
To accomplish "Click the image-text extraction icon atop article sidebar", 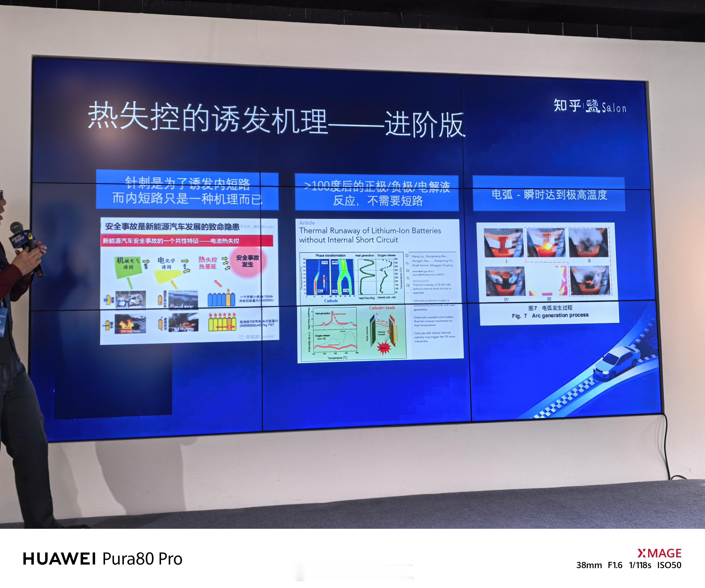I will click(407, 256).
